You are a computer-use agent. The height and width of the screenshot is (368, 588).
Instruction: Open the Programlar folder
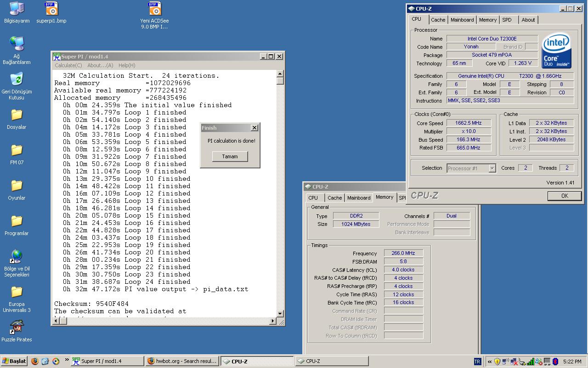pos(17,225)
